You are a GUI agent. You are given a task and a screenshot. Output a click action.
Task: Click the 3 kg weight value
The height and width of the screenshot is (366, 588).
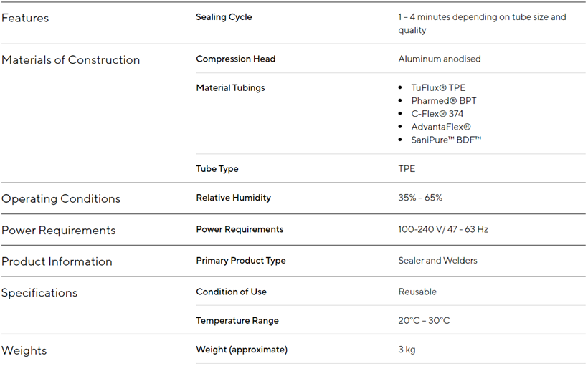click(x=407, y=350)
